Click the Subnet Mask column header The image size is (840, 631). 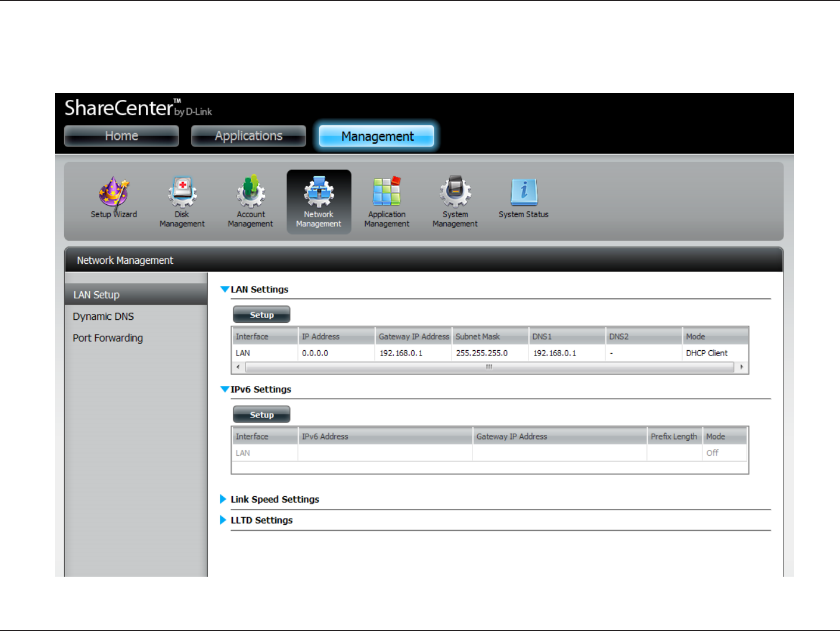pyautogui.click(x=490, y=337)
